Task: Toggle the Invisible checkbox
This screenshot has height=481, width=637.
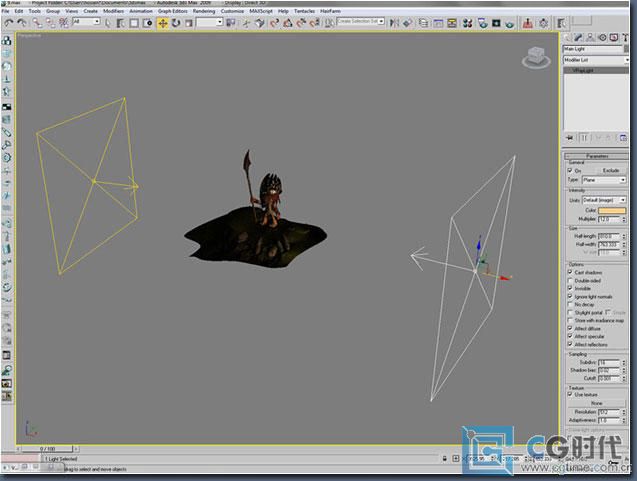Action: point(570,288)
